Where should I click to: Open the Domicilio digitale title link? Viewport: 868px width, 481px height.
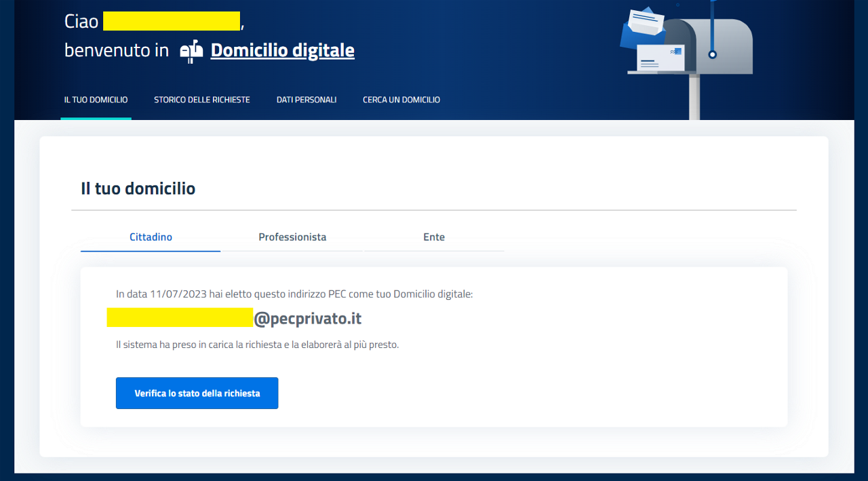(282, 50)
